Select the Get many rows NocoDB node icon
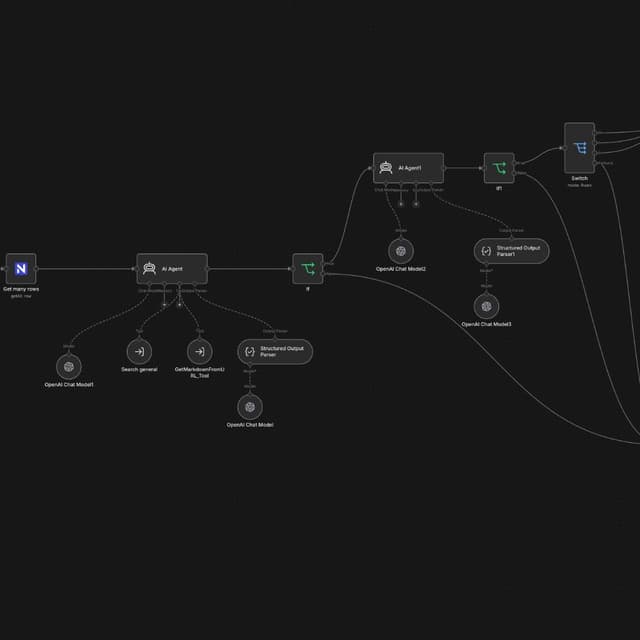 pos(21,269)
